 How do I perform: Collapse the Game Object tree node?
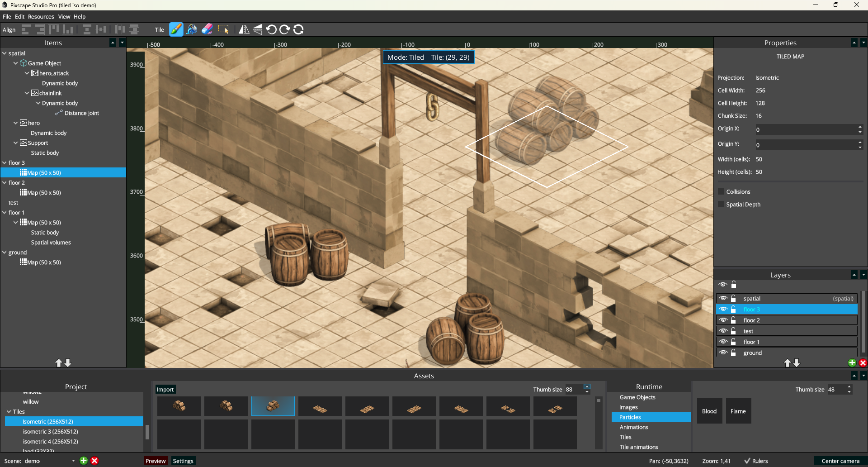pos(16,63)
